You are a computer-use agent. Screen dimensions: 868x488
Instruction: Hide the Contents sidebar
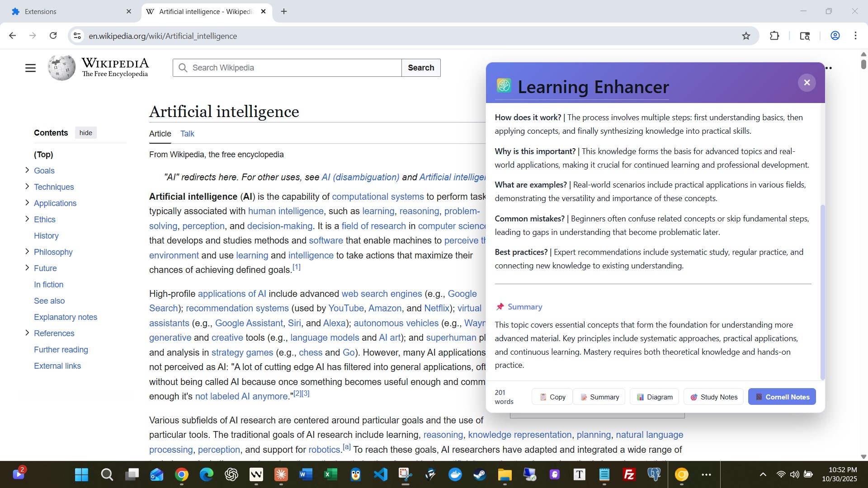[85, 133]
